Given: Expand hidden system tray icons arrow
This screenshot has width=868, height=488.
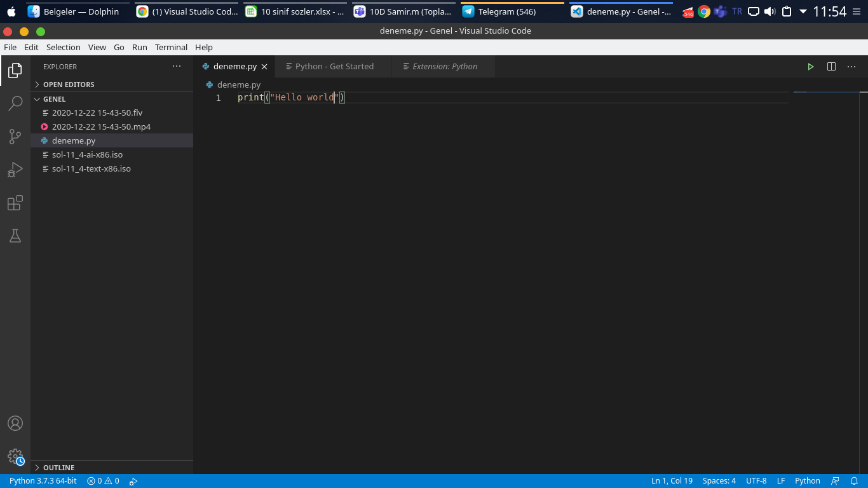Looking at the screenshot, I should (803, 11).
